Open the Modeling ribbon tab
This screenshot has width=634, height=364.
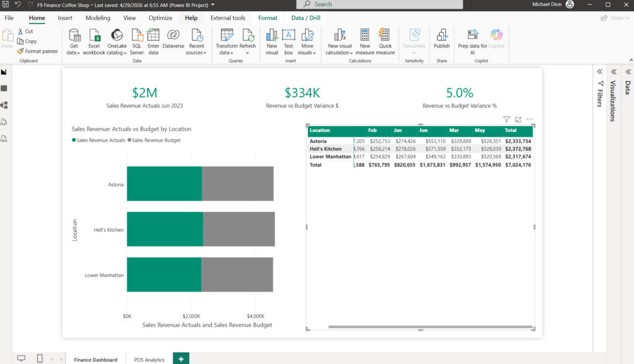tap(98, 18)
